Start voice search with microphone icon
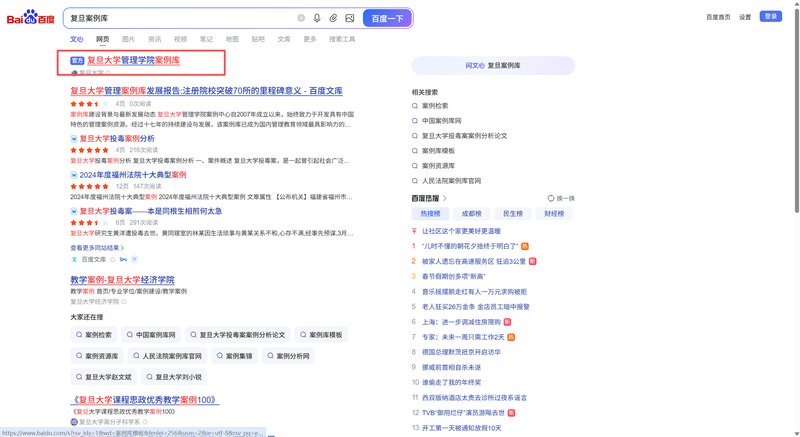 (x=317, y=18)
